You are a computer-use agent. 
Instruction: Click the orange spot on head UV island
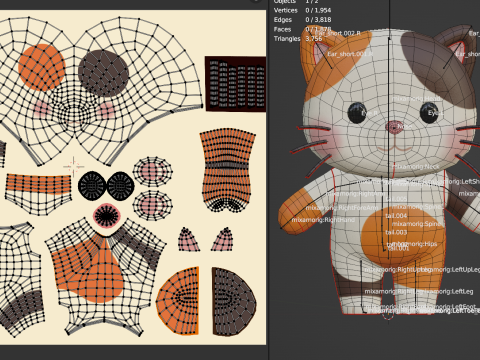tap(42, 67)
